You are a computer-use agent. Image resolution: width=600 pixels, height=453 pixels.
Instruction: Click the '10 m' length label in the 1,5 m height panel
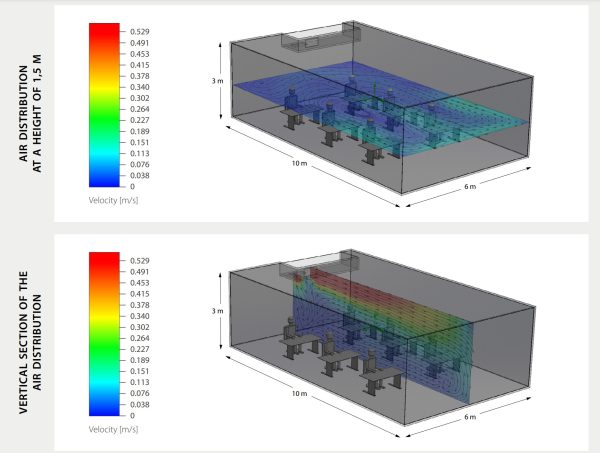click(x=299, y=163)
